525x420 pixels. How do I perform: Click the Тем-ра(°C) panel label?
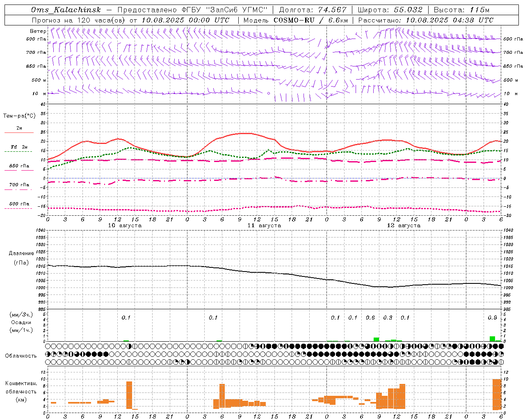[x=19, y=116]
